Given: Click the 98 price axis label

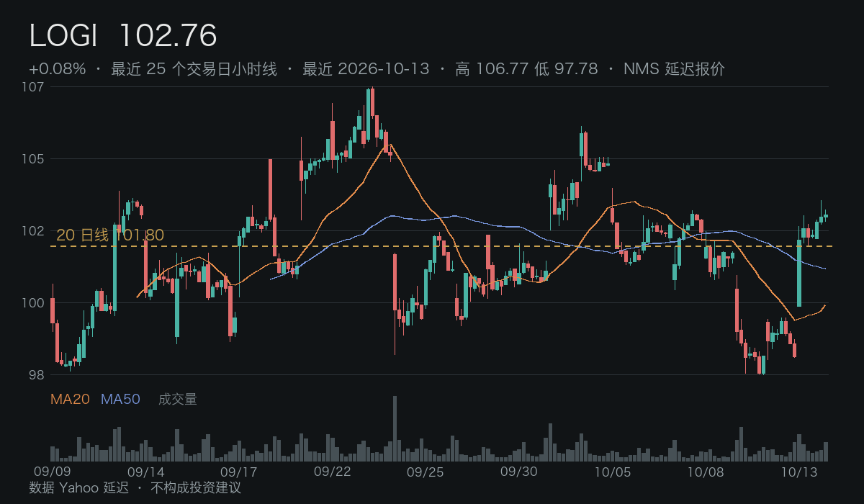Looking at the screenshot, I should click(37, 375).
